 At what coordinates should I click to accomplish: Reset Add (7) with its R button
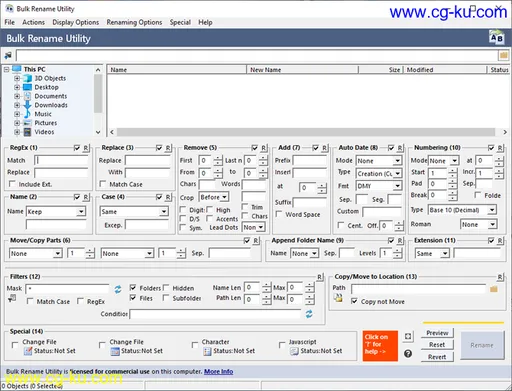[x=325, y=148]
